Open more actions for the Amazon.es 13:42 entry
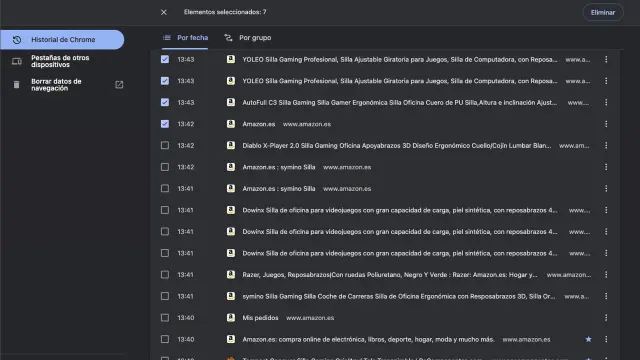The image size is (640, 360). pyautogui.click(x=606, y=124)
